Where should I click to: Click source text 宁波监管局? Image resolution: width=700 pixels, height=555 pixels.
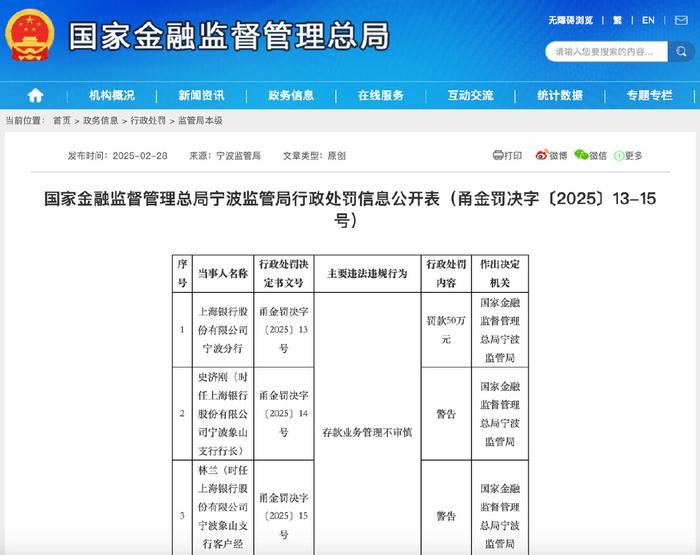point(238,155)
